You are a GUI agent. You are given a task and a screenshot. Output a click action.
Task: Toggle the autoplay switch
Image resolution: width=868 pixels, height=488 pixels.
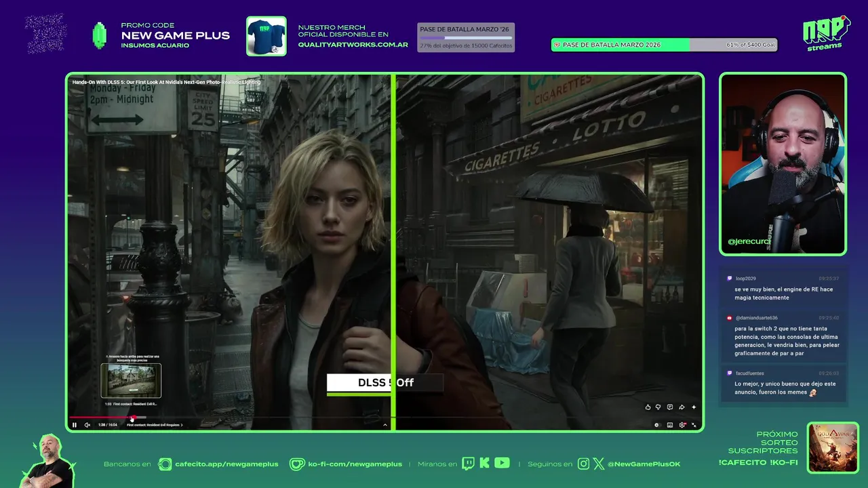tap(656, 425)
